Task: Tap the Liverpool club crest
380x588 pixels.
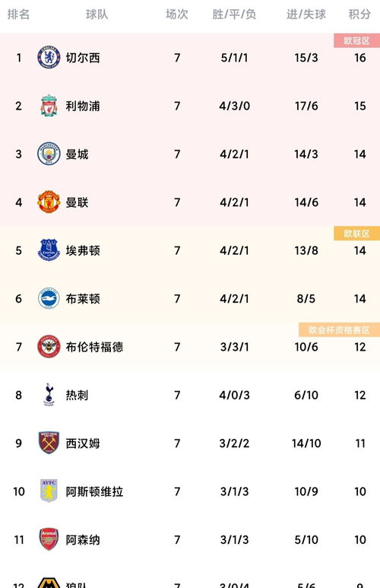Action: tap(49, 106)
